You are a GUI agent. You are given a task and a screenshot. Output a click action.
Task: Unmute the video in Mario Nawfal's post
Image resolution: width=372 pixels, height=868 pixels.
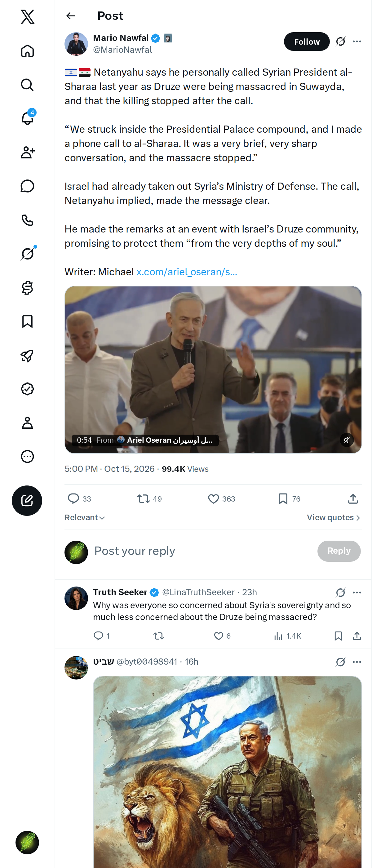click(x=346, y=440)
